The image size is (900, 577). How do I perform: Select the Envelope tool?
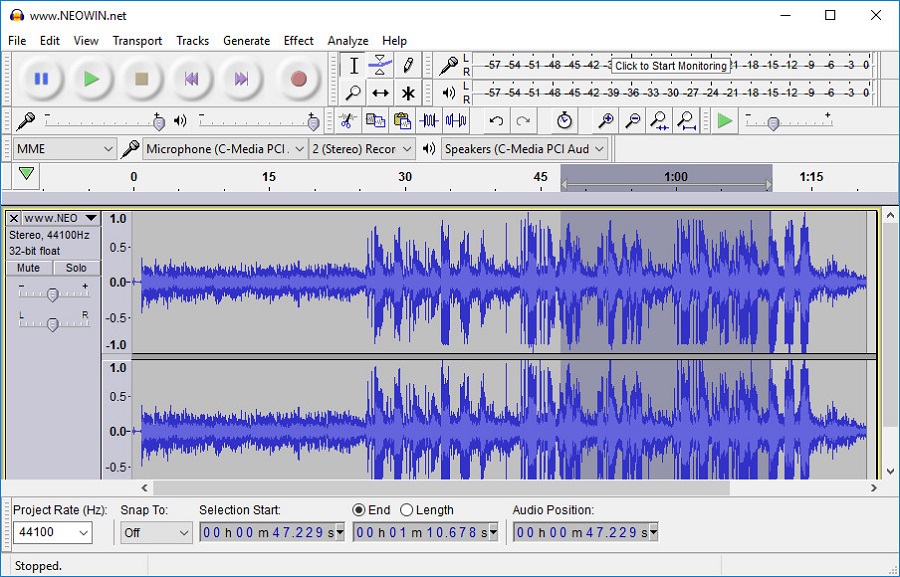coord(380,66)
